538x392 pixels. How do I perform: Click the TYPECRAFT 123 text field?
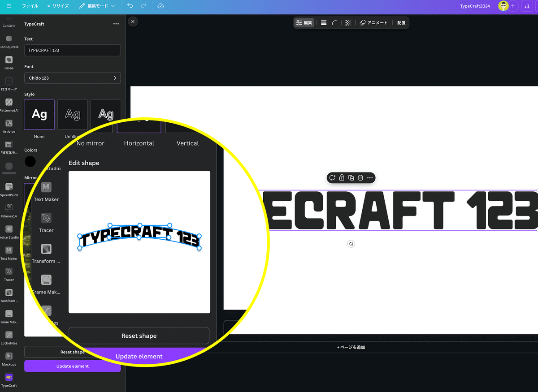coord(72,50)
